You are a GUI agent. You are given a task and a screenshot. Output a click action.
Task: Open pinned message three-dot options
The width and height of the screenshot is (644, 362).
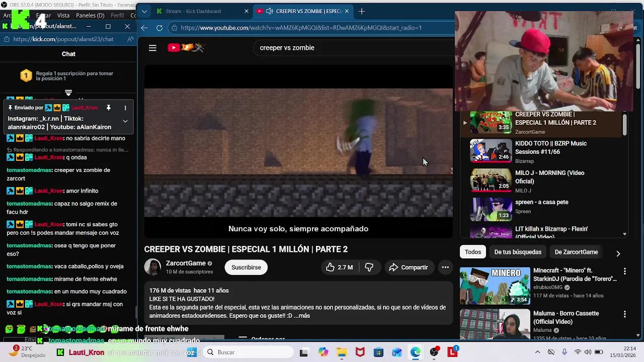125,108
